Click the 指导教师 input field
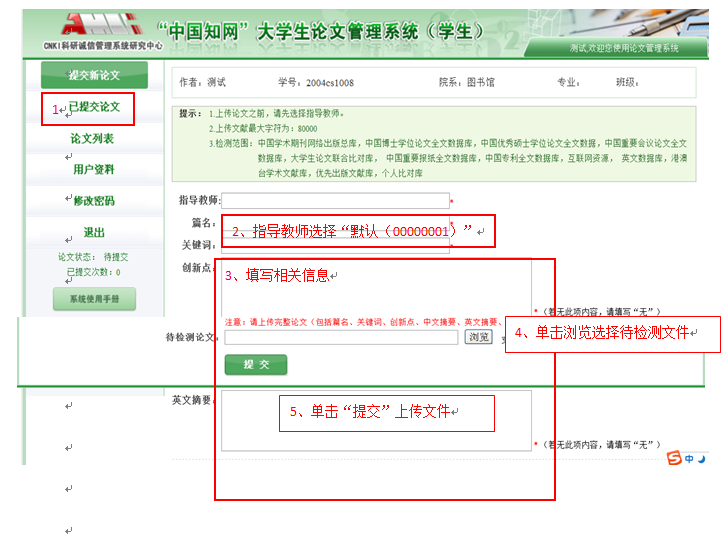Screen dimensions: 728x538 [335, 201]
